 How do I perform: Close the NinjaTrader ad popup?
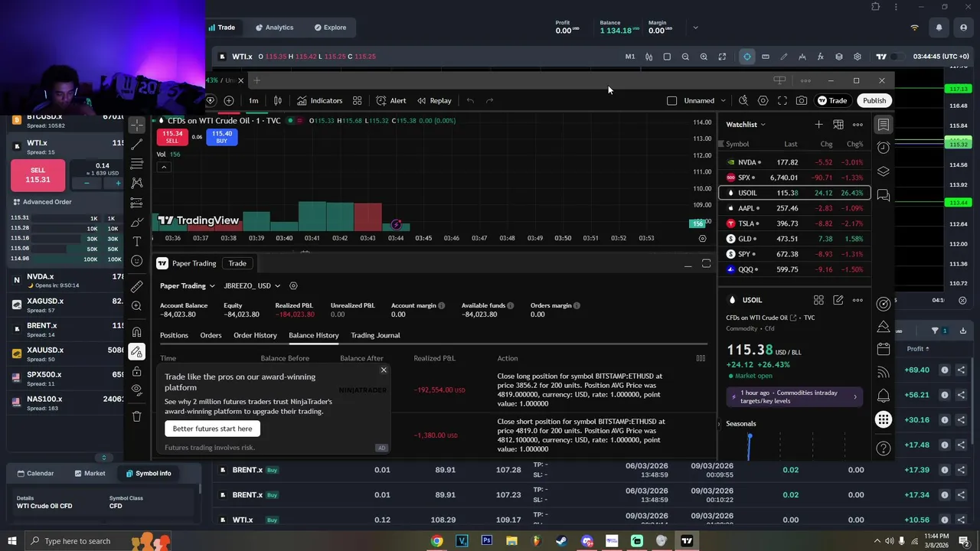pos(384,370)
